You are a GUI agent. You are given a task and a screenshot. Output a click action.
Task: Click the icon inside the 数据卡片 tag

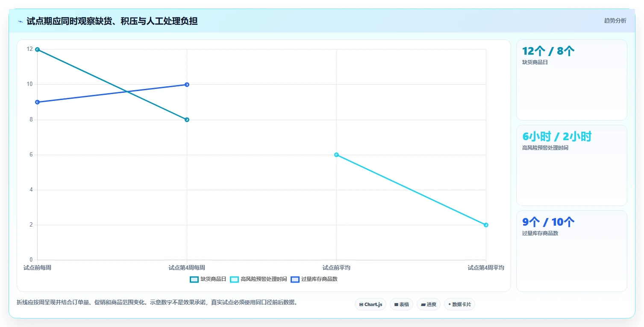[450, 305]
